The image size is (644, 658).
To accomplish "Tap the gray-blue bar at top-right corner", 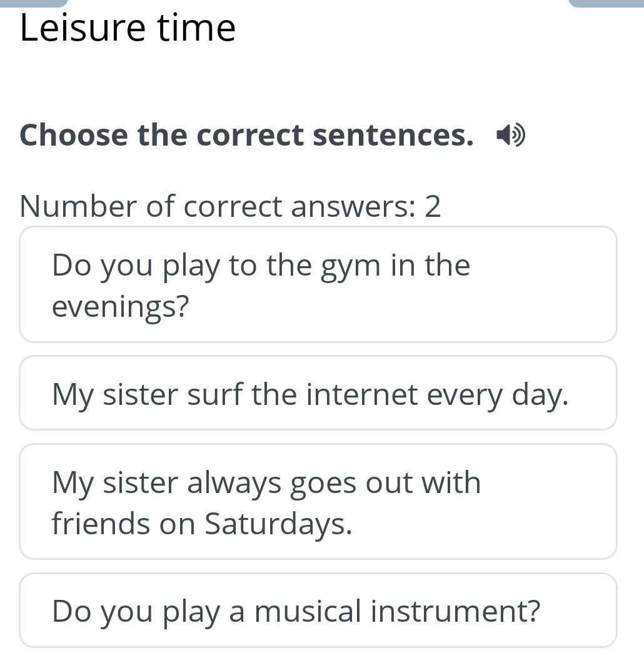I will click(605, 3).
